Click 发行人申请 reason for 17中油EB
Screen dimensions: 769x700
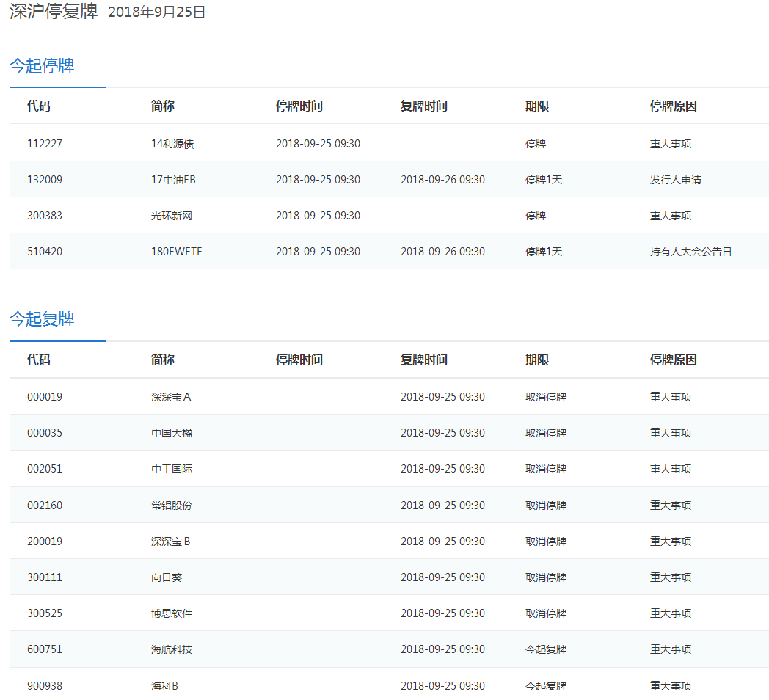[675, 180]
